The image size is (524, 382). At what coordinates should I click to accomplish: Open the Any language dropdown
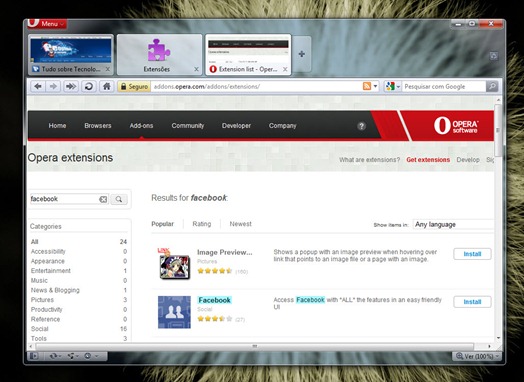[x=453, y=225]
